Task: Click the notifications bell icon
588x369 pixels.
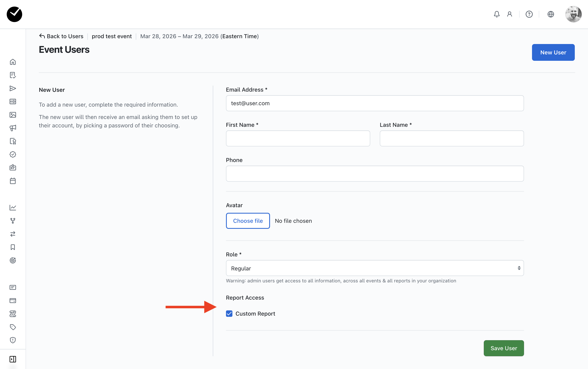Action: point(497,14)
